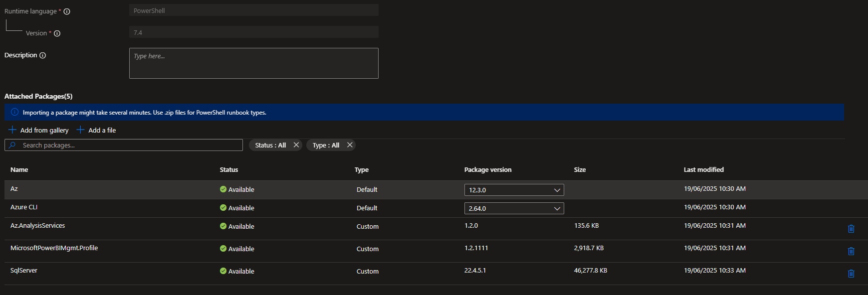Click the disabled Runtime language PowerShell field

[253, 10]
